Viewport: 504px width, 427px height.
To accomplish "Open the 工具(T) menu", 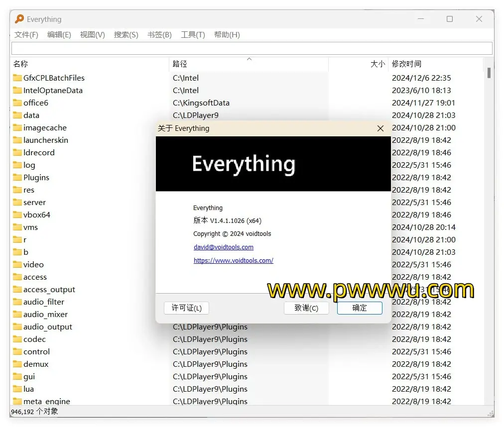I will click(x=193, y=34).
